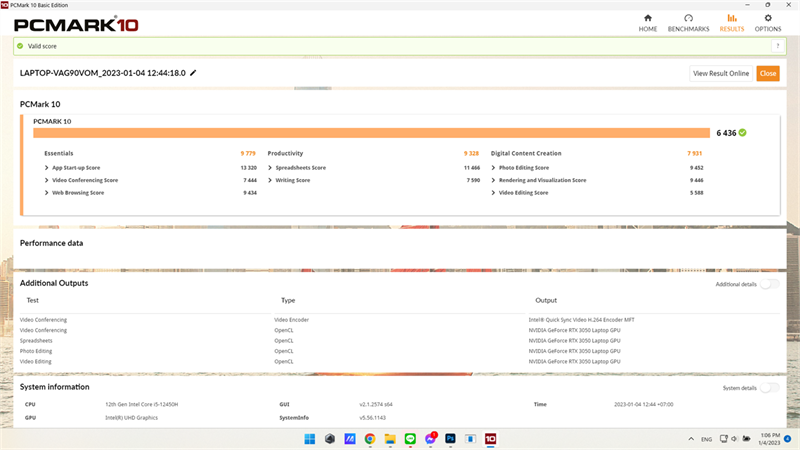The image size is (800, 450).
Task: Open the Options tab
Action: (x=768, y=22)
